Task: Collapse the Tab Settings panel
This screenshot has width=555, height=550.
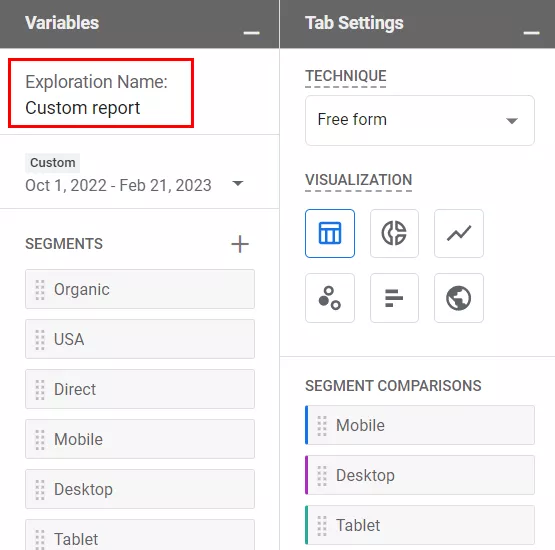Action: pos(531,33)
